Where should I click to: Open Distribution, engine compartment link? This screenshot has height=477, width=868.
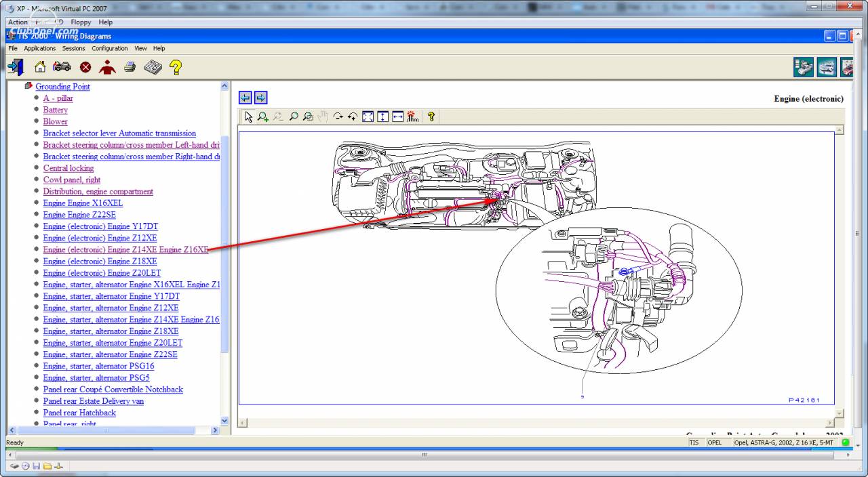click(98, 192)
